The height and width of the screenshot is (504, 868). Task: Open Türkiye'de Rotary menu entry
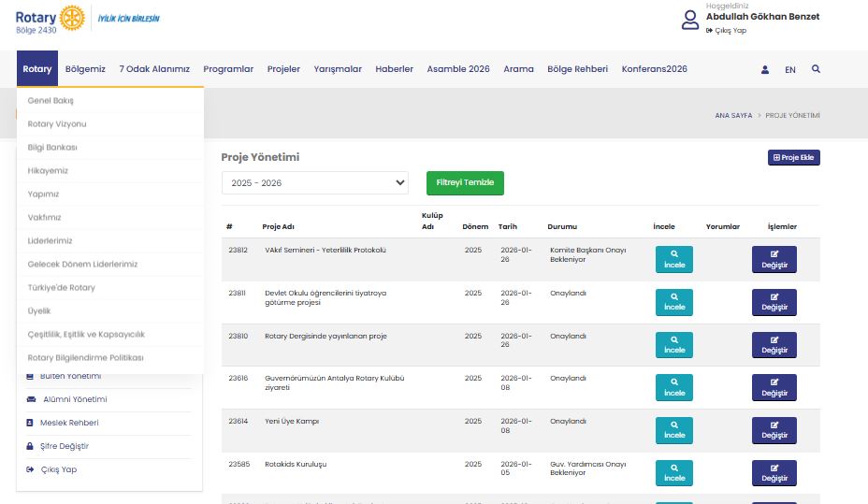click(x=62, y=287)
